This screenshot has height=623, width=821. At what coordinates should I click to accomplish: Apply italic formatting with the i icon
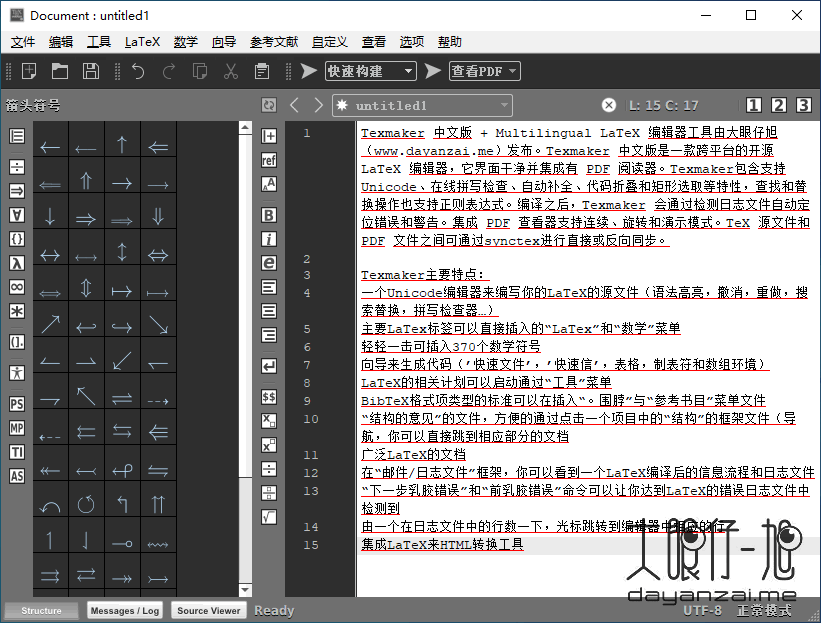(x=269, y=239)
